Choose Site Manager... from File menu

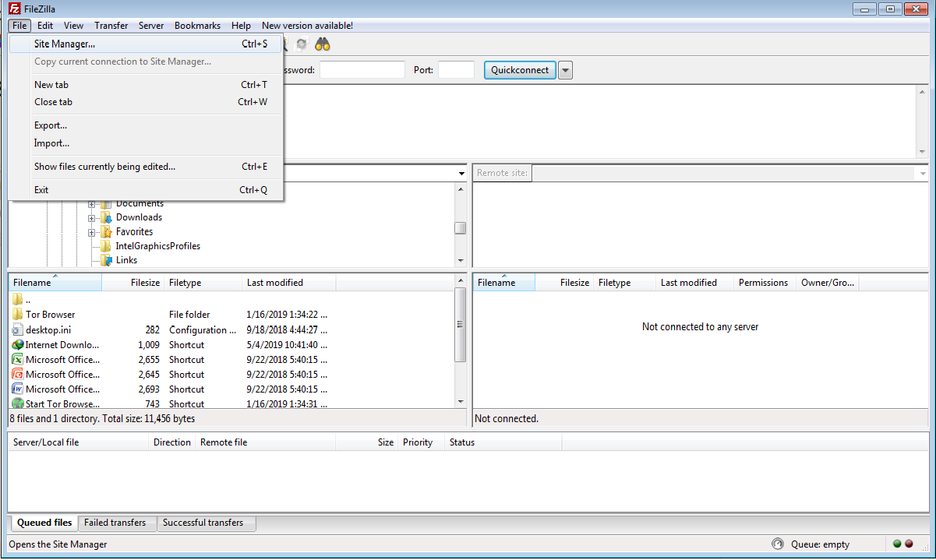146,44
